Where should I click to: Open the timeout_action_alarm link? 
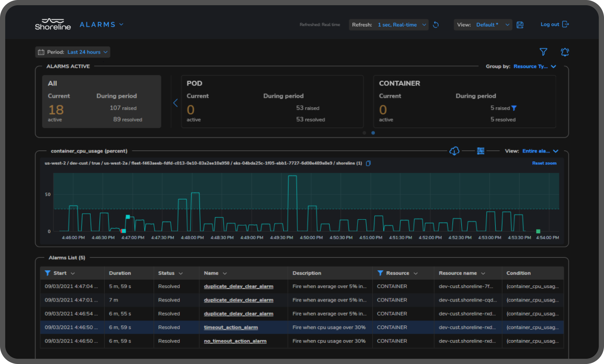point(231,327)
